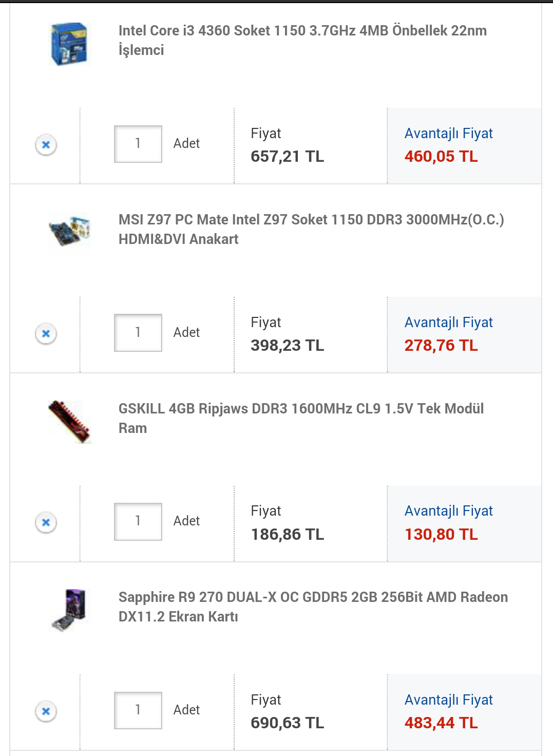Click the MSI Z97 motherboard thumbnail
Viewport: 553px width, 756px height.
[x=69, y=231]
